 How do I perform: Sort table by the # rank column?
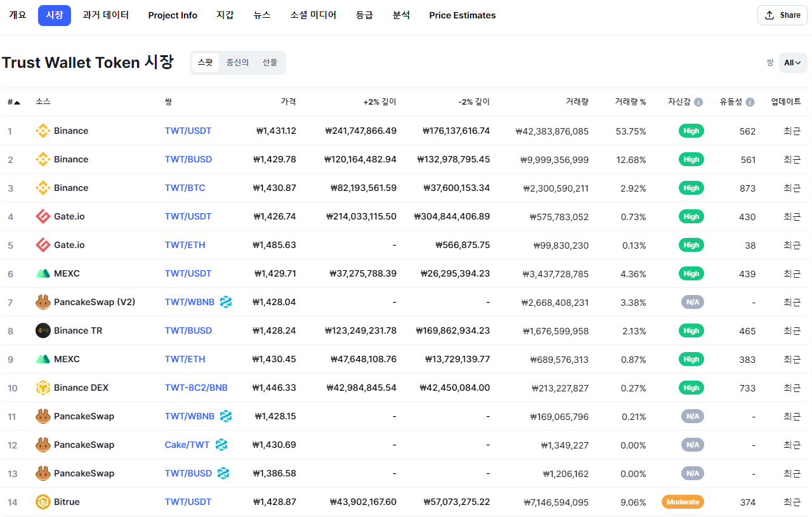tap(13, 102)
